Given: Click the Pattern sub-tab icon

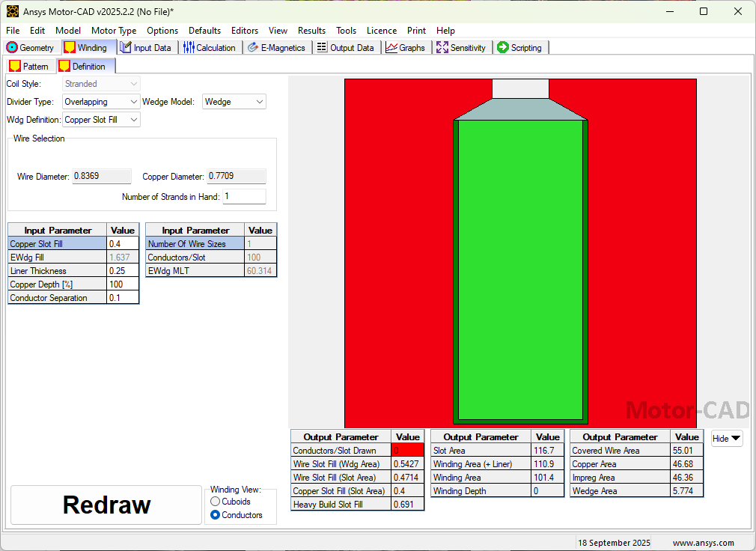Looking at the screenshot, I should point(15,66).
